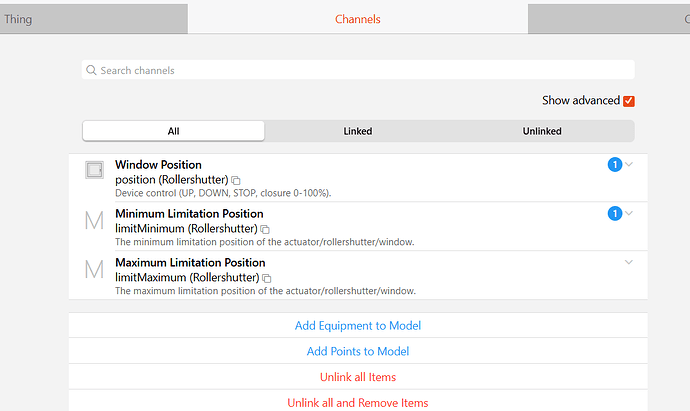The width and height of the screenshot is (690, 411).
Task: Copy the position channel ID
Action: [236, 180]
